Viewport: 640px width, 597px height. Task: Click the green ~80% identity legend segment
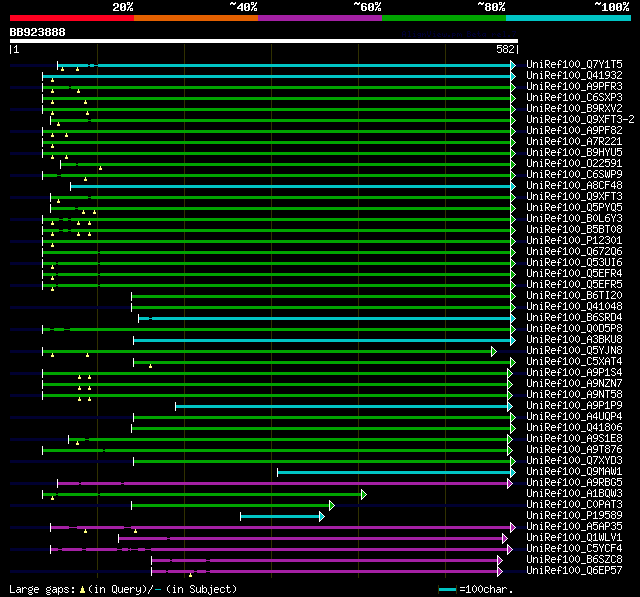tap(444, 18)
